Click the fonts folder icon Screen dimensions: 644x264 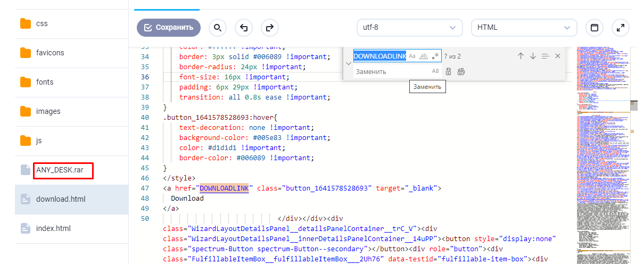(x=26, y=82)
